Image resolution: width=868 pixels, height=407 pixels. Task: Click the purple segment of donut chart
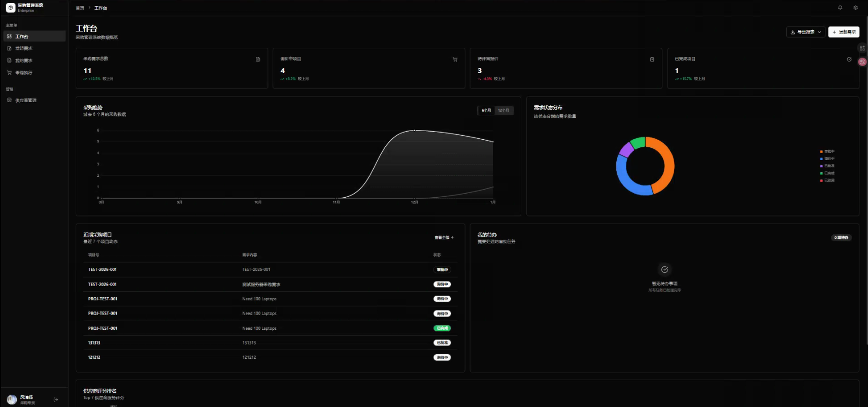click(x=626, y=149)
